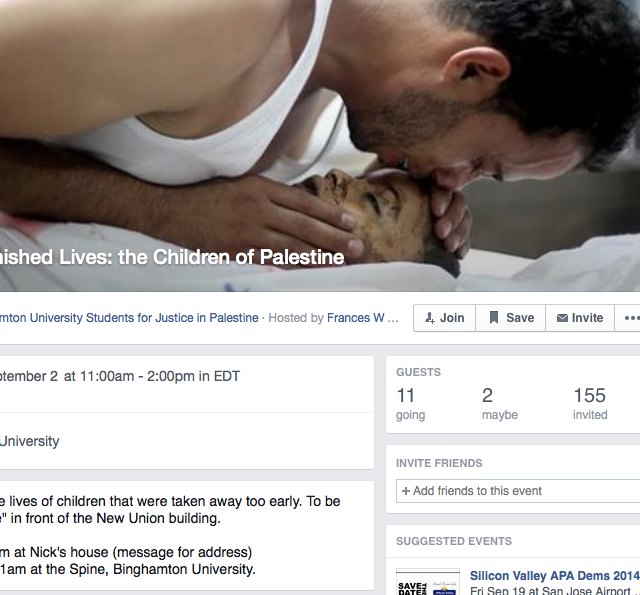
Task: Click the Save the Date event thumbnail
Action: click(x=428, y=582)
